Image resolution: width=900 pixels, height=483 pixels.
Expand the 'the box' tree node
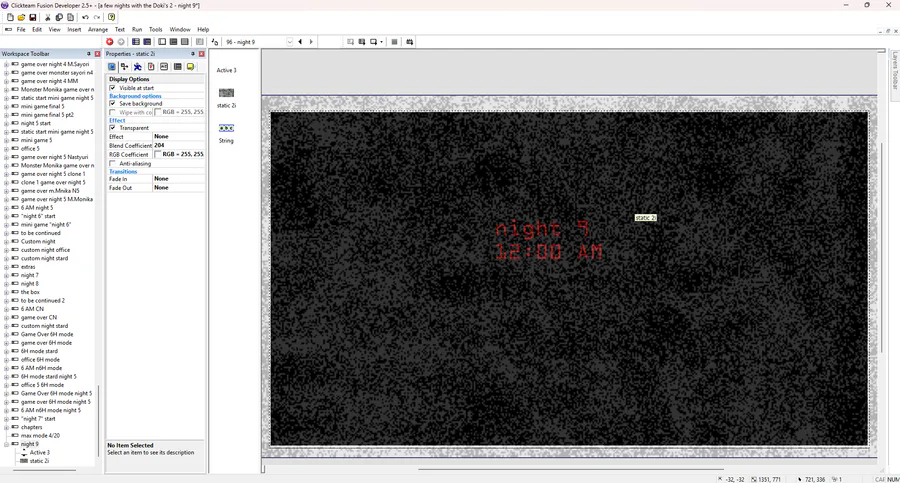point(6,292)
